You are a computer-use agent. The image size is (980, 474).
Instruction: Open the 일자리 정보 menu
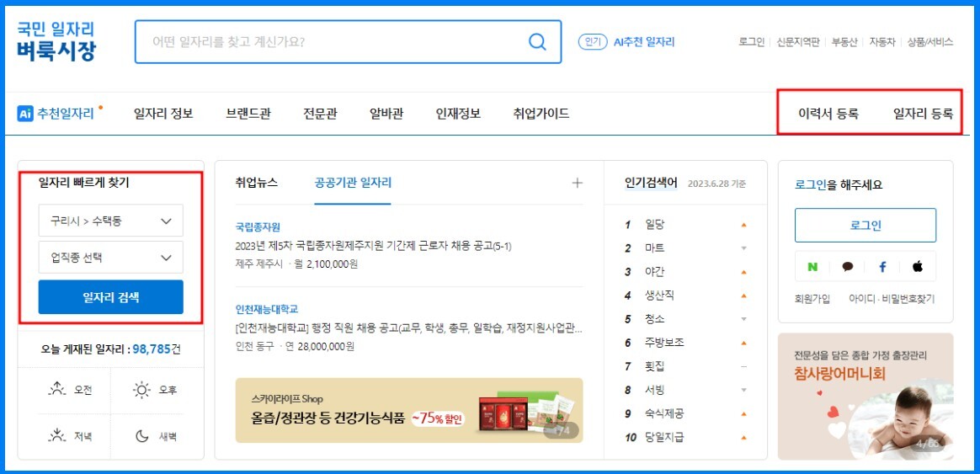(x=163, y=114)
